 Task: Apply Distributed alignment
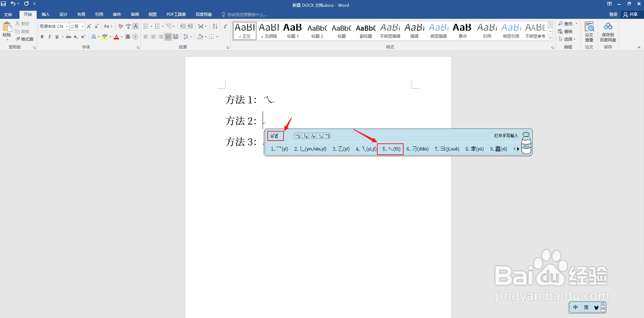(175, 37)
